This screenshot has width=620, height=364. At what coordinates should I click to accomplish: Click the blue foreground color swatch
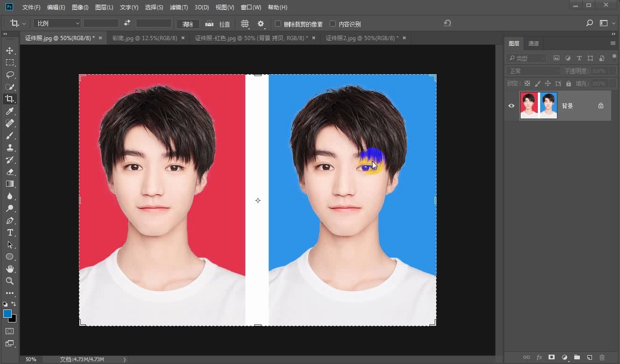click(7, 314)
